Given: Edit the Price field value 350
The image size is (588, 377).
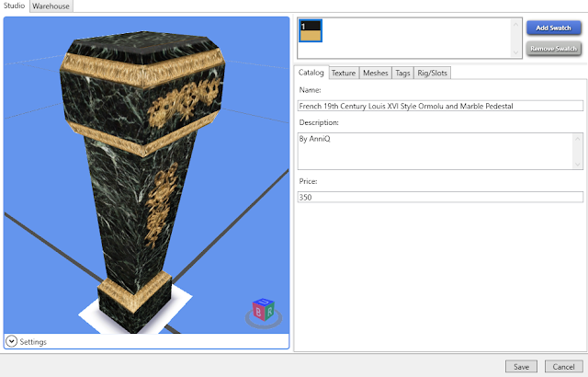Looking at the screenshot, I should point(440,197).
